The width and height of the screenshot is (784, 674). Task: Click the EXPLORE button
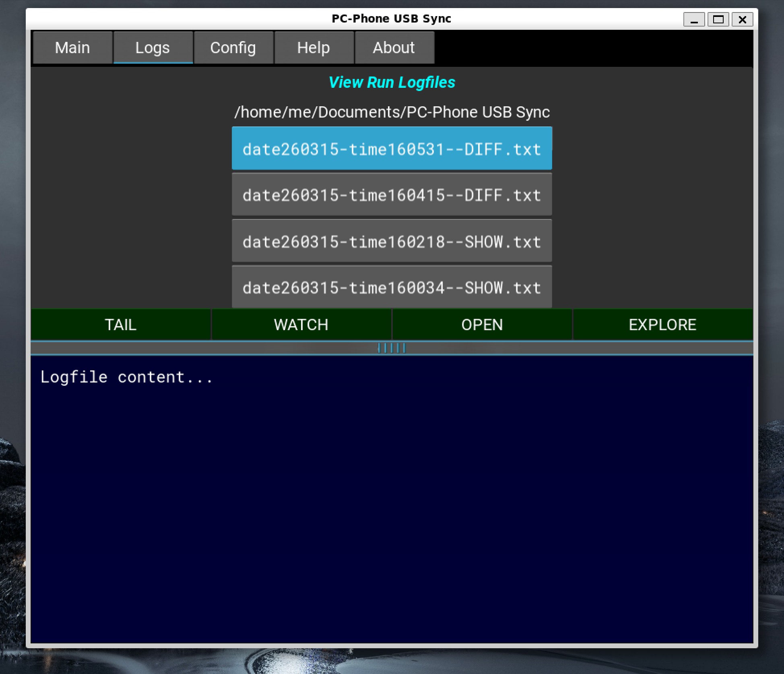(662, 325)
